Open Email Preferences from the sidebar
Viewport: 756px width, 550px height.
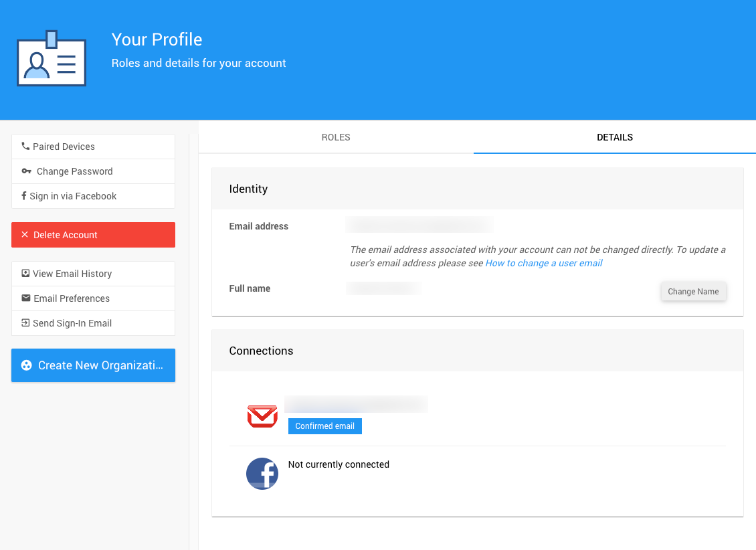72,298
